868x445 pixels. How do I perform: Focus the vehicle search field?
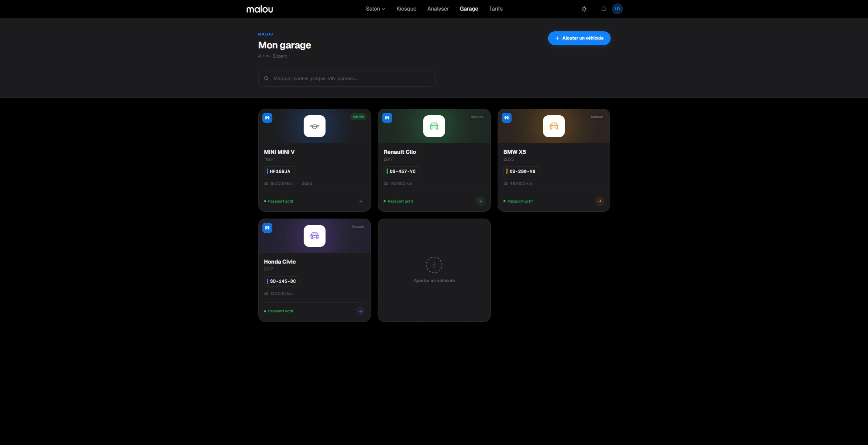(x=347, y=78)
